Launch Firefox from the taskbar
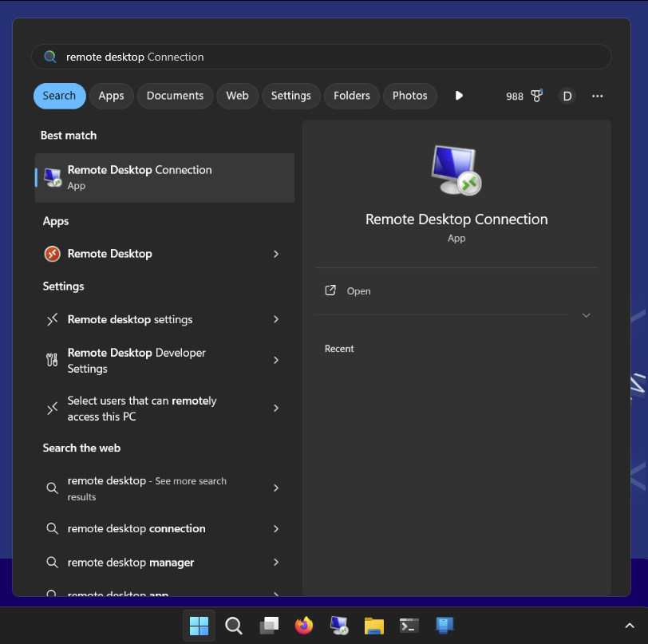Screen dimensions: 648x644 click(x=304, y=626)
